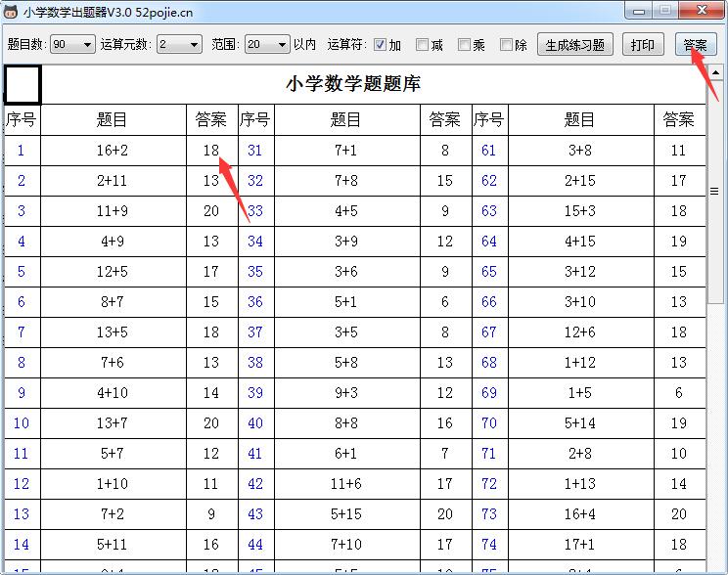The width and height of the screenshot is (728, 575).
Task: Minimize the window from the title bar
Action: coord(641,11)
